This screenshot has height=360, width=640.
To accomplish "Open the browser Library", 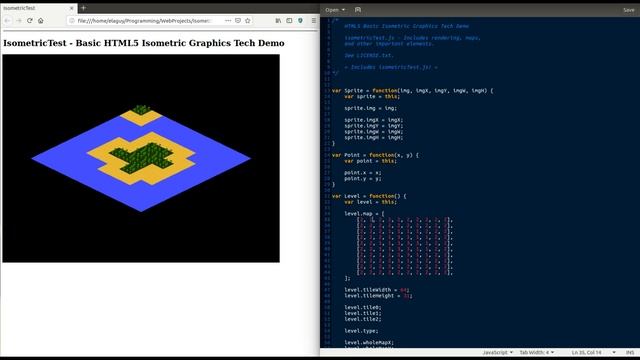I will [x=278, y=20].
